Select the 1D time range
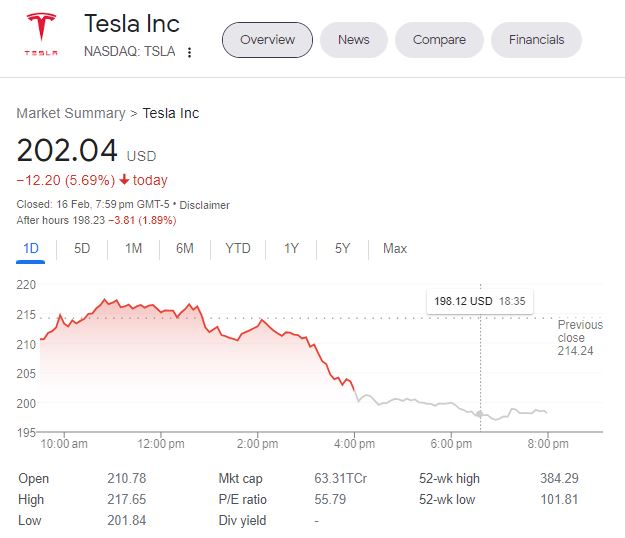This screenshot has height=538, width=625. pyautogui.click(x=30, y=249)
